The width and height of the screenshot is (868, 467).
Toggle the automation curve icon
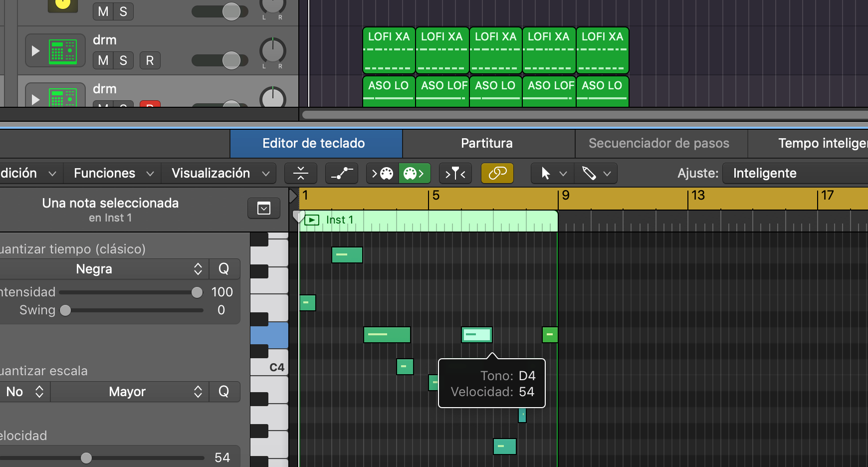[342, 173]
